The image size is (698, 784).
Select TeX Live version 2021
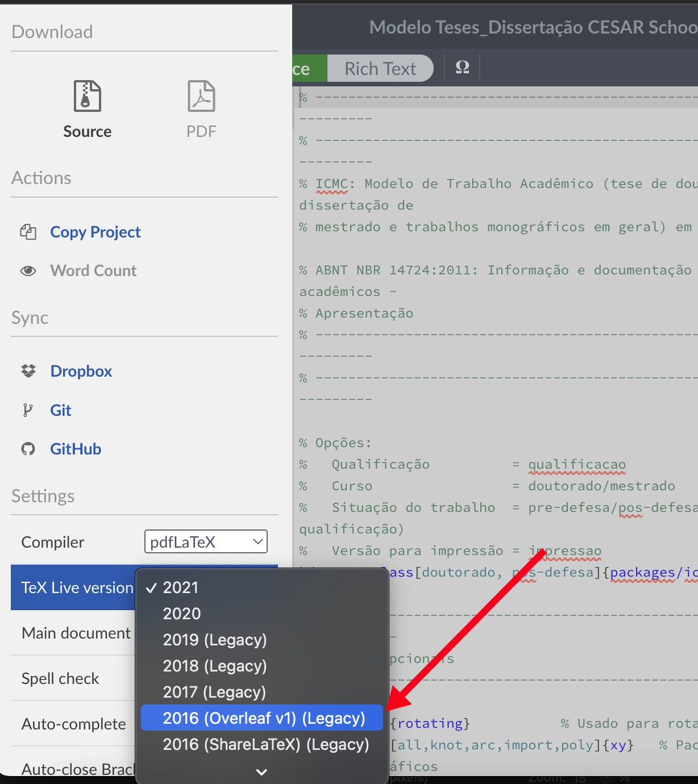[261, 587]
